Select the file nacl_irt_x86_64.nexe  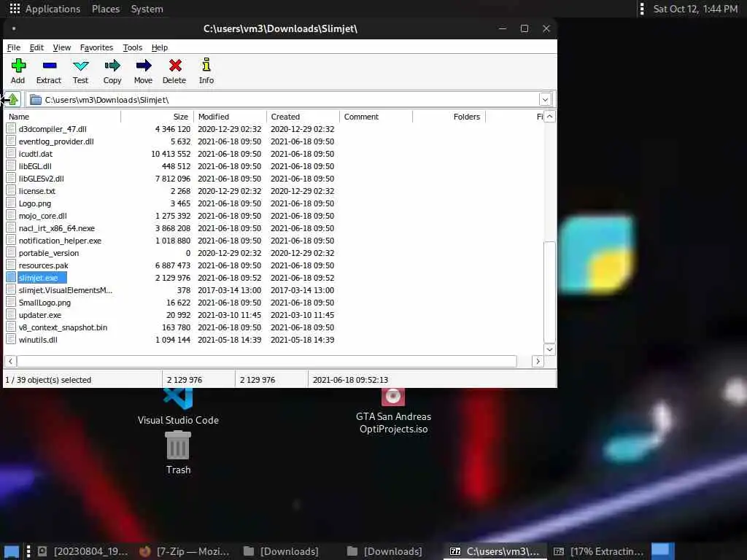point(57,228)
